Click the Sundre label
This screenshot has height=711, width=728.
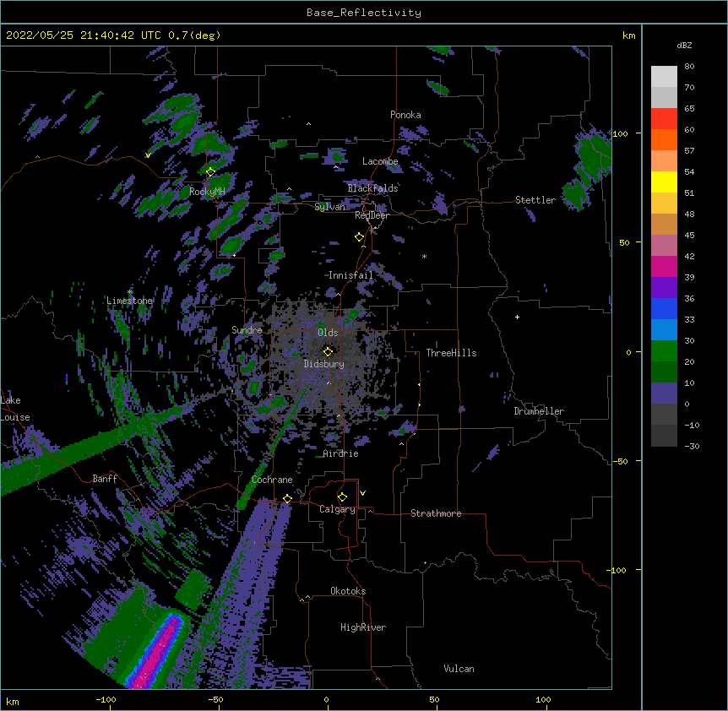(247, 330)
